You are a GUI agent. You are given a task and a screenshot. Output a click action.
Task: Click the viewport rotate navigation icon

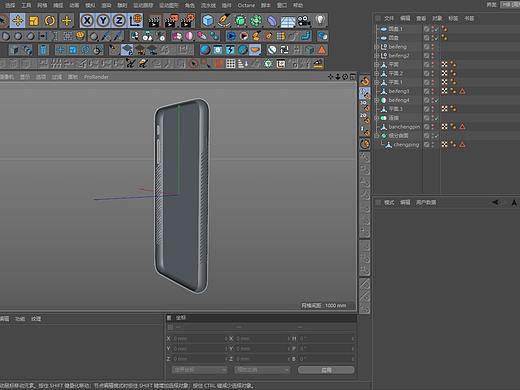[345, 77]
